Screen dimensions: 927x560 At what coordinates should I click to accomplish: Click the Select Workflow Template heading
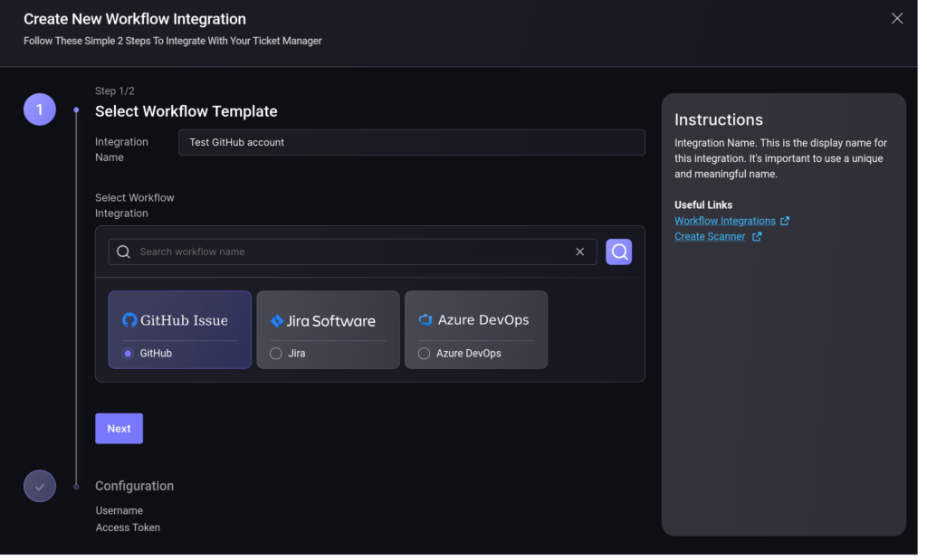click(x=188, y=112)
